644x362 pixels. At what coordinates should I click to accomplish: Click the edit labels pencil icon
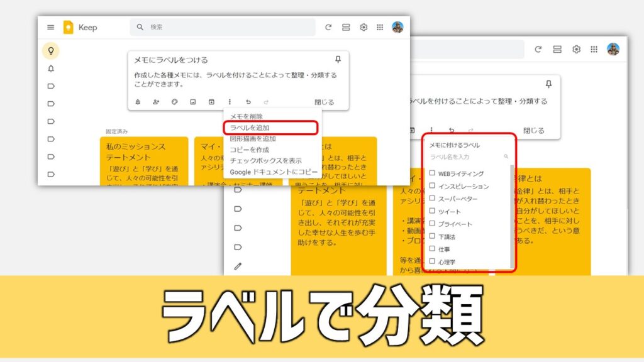tap(238, 266)
